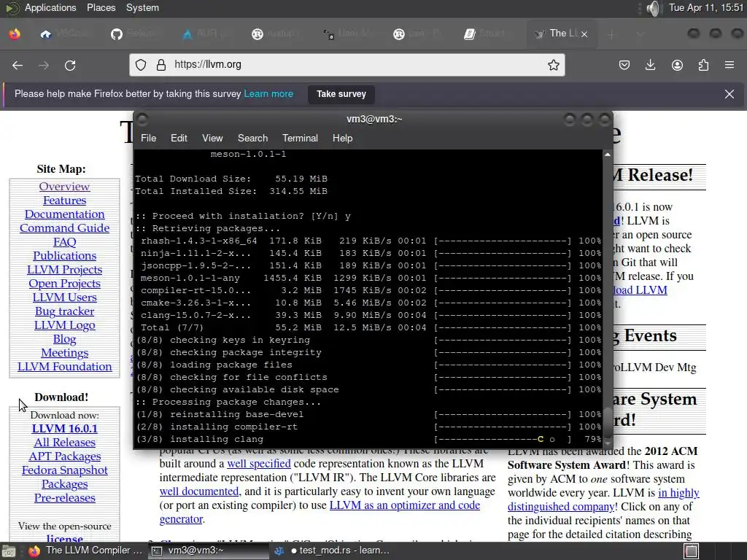Expand the list all tabs dropdown
This screenshot has width=747, height=560.
click(x=640, y=34)
